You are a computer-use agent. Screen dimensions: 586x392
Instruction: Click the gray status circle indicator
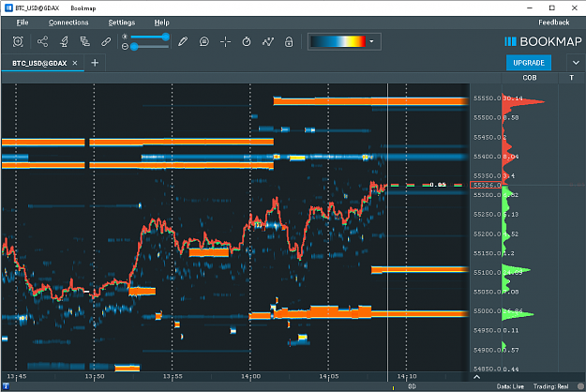coord(580,386)
